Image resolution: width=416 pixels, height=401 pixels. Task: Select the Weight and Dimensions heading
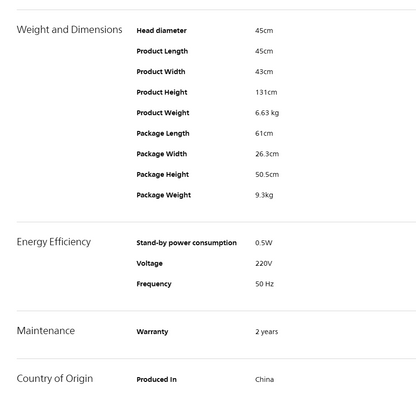point(69,30)
